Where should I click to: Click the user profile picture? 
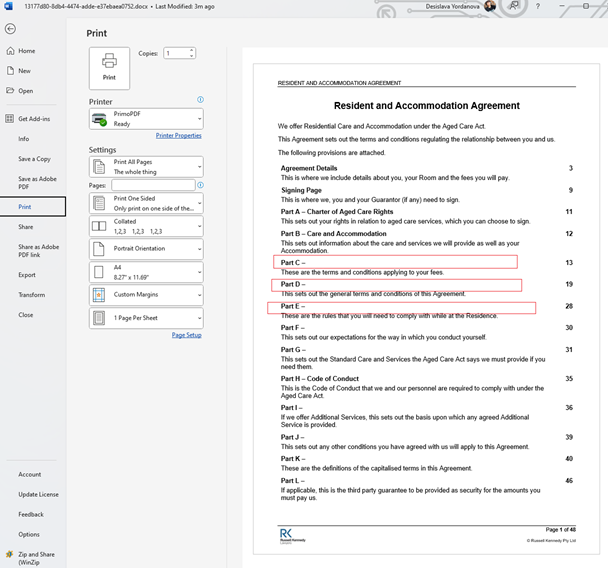point(490,6)
